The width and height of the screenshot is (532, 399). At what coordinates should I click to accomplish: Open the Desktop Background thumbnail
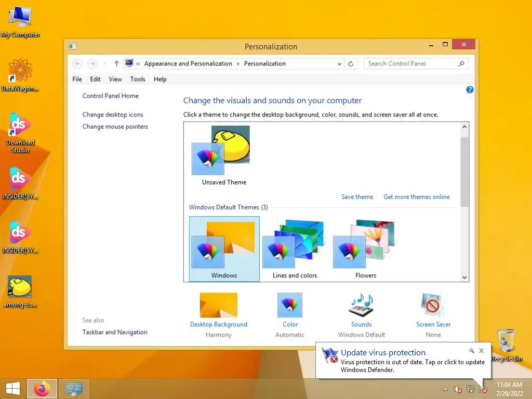tap(219, 304)
